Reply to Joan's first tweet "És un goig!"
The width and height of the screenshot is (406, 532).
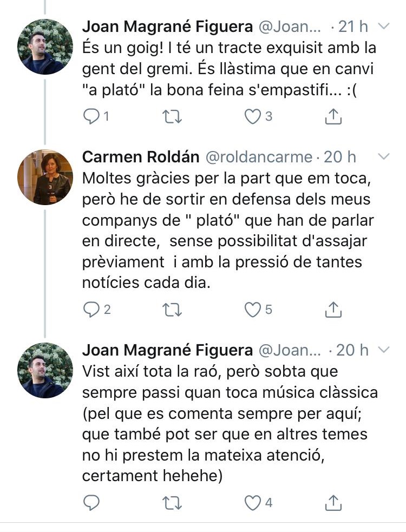click(91, 116)
